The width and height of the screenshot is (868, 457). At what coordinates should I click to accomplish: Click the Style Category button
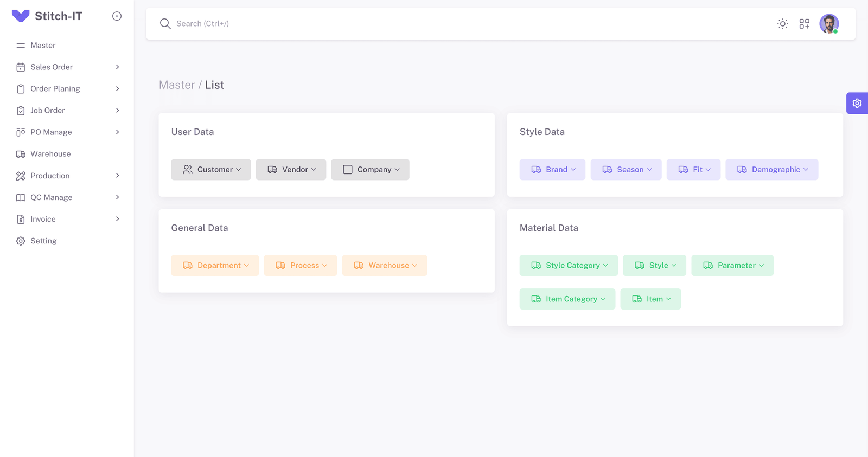pyautogui.click(x=568, y=266)
